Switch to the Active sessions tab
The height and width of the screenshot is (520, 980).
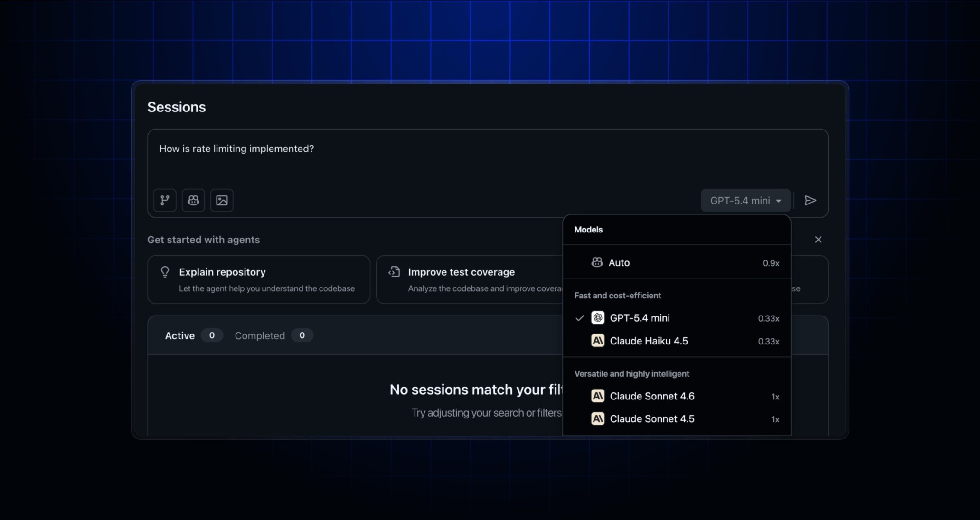coord(193,335)
